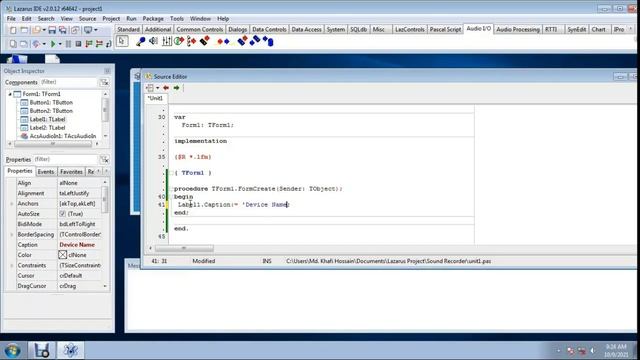Click the Align property value alNone
Screen dimensions: 640x360
click(x=69, y=183)
